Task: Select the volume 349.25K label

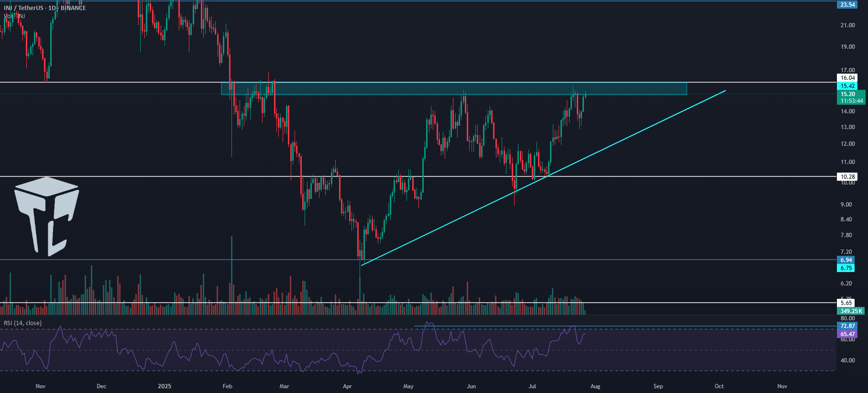Action: tap(851, 311)
